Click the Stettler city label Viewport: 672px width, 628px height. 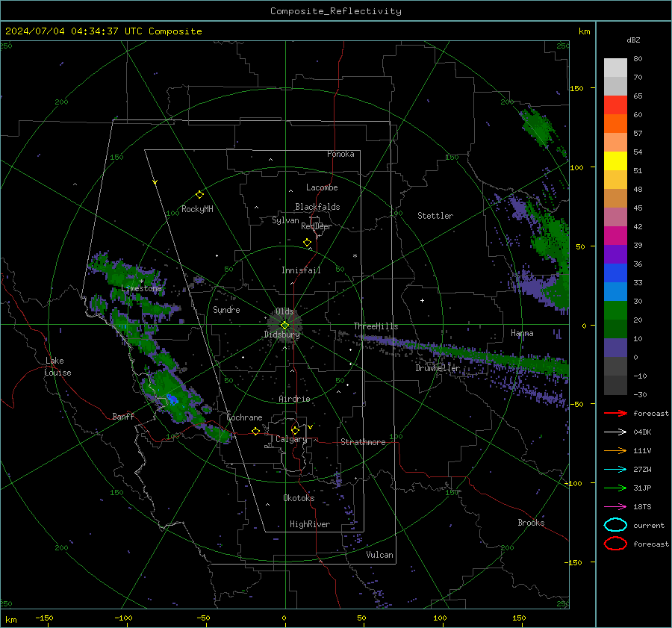coord(435,216)
